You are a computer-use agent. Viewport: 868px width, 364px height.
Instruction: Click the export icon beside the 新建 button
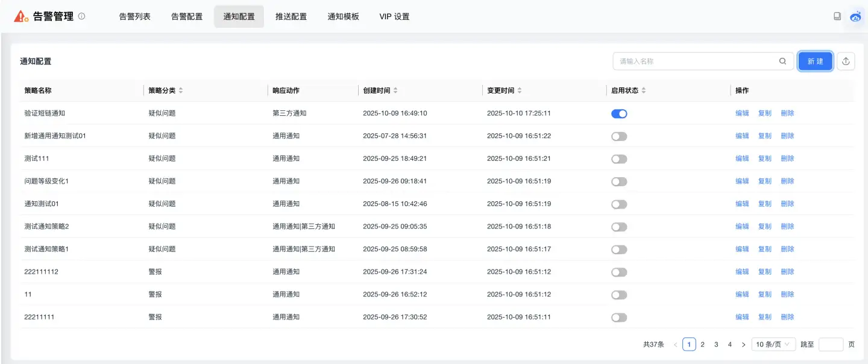point(846,61)
